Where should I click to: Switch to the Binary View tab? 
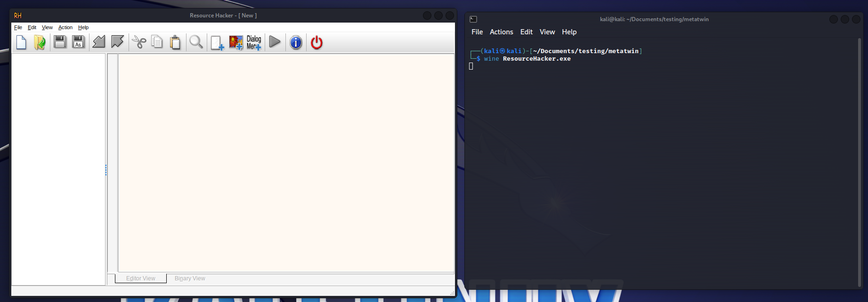tap(190, 278)
